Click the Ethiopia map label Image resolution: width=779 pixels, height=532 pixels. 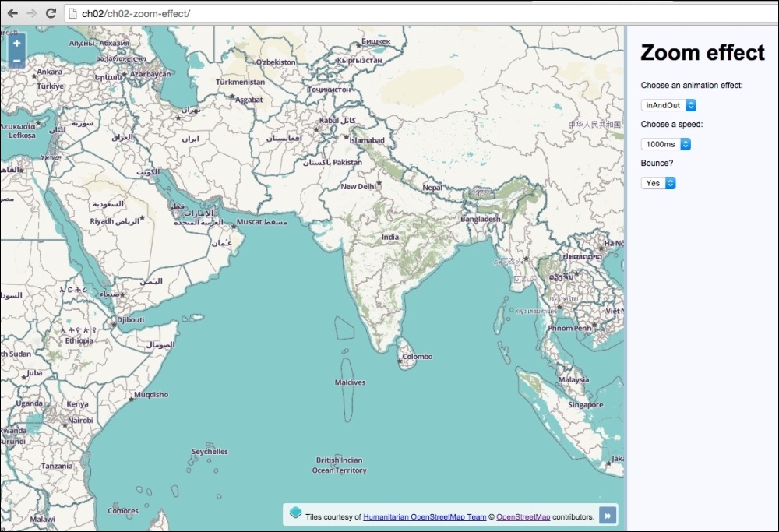coord(79,340)
